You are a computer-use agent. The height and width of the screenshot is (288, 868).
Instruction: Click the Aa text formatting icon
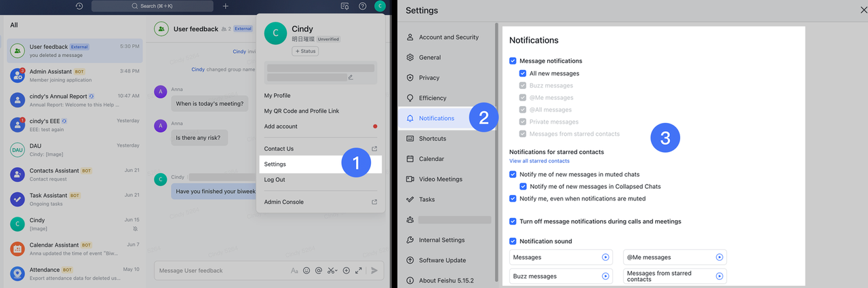pyautogui.click(x=294, y=270)
